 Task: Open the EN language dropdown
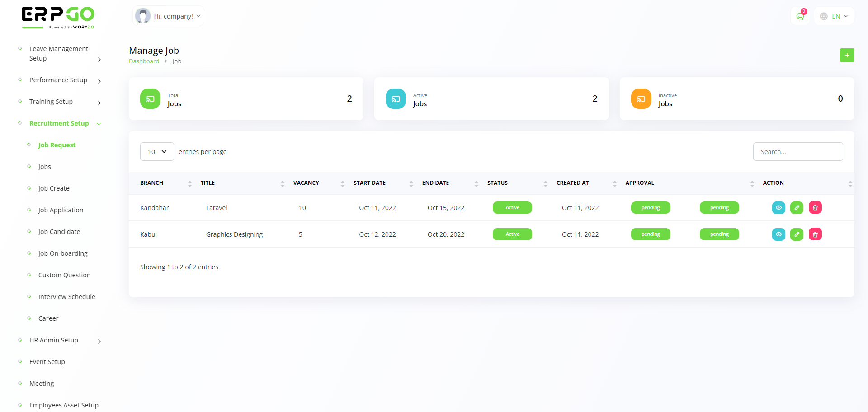tap(834, 16)
